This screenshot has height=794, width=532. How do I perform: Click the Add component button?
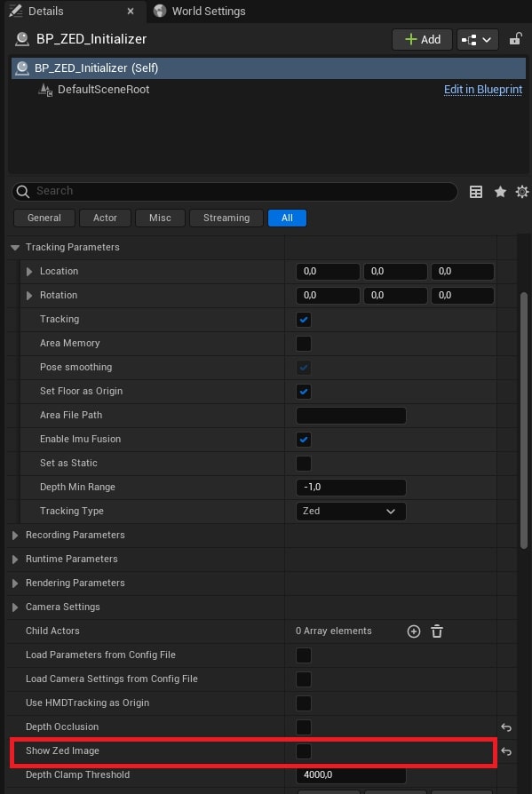pos(422,39)
